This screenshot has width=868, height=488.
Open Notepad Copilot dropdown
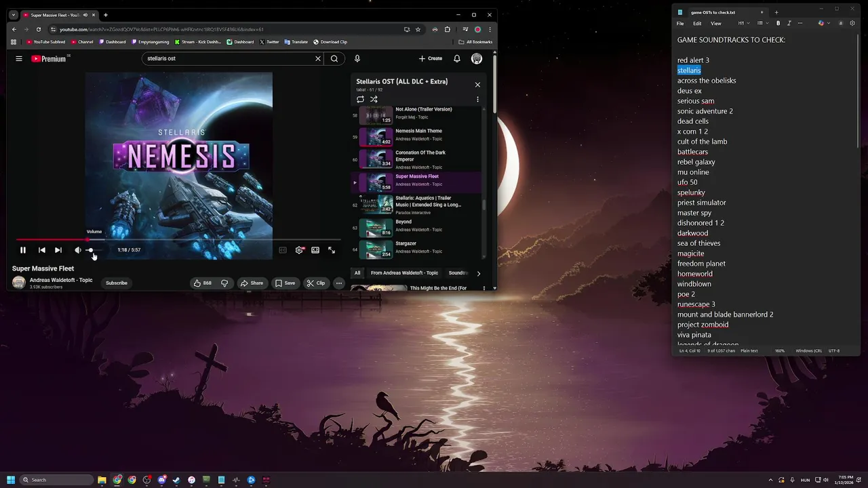[823, 23]
